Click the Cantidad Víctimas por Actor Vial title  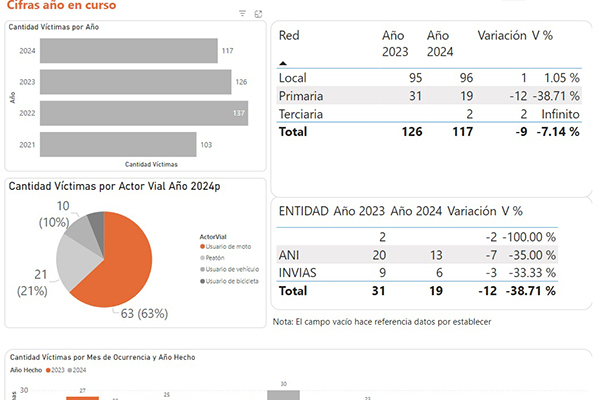click(x=114, y=186)
